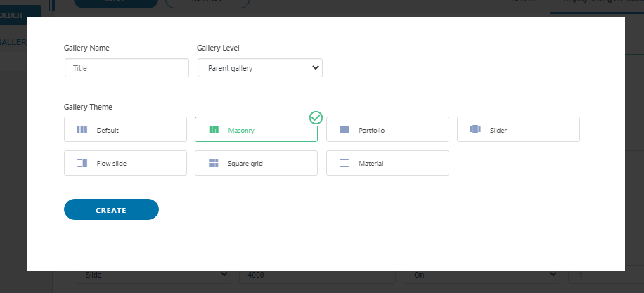This screenshot has height=293, width=644.
Task: Click the Default theme columns icon
Action: [82, 130]
